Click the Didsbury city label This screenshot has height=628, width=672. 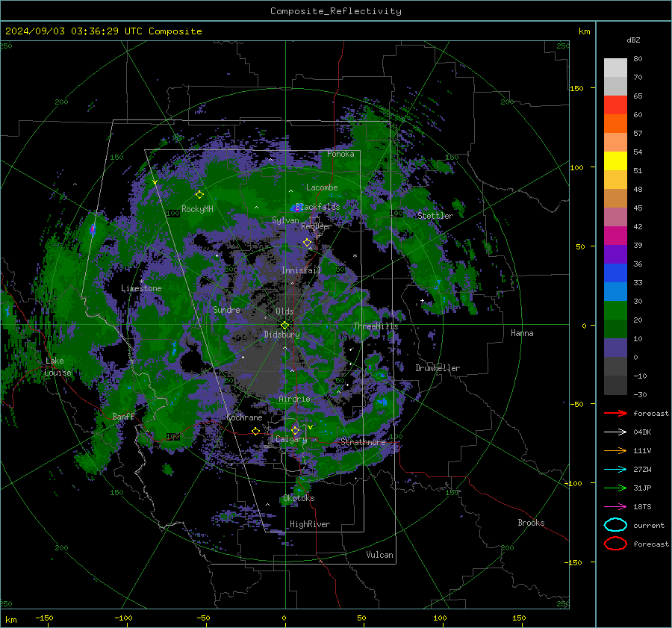point(281,335)
